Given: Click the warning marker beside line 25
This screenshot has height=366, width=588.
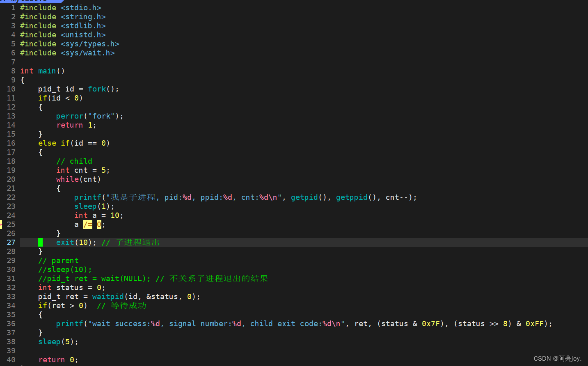Looking at the screenshot, I should (1, 224).
